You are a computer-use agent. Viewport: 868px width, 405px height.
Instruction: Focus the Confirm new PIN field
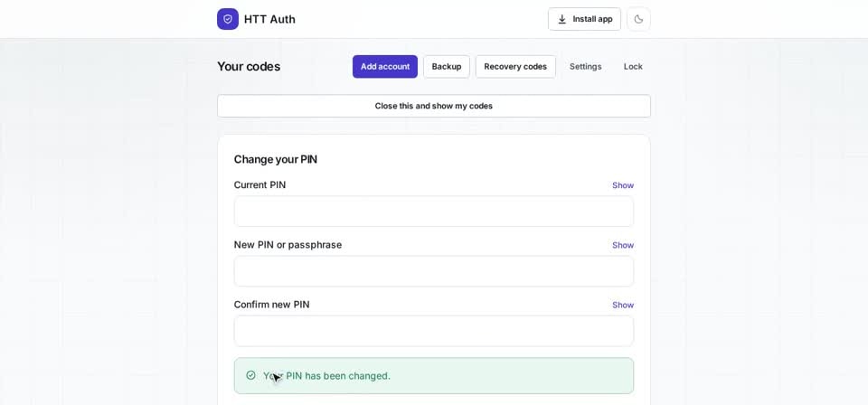(x=433, y=331)
